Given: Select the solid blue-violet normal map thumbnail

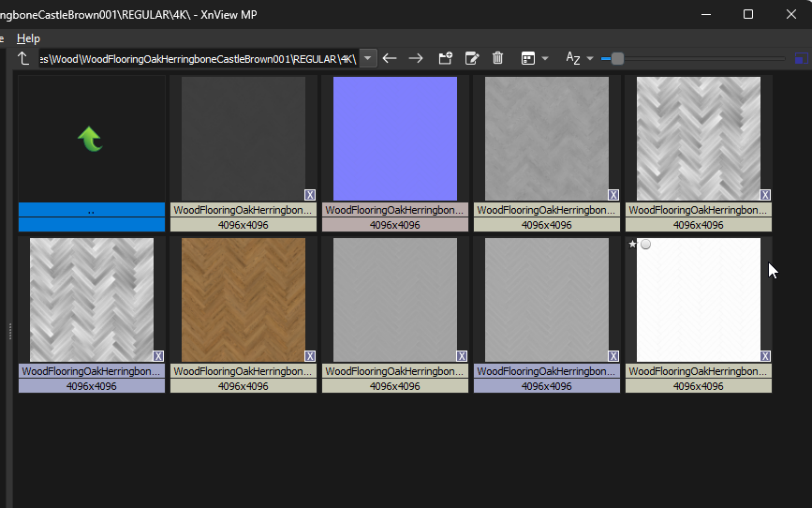Looking at the screenshot, I should pyautogui.click(x=395, y=139).
